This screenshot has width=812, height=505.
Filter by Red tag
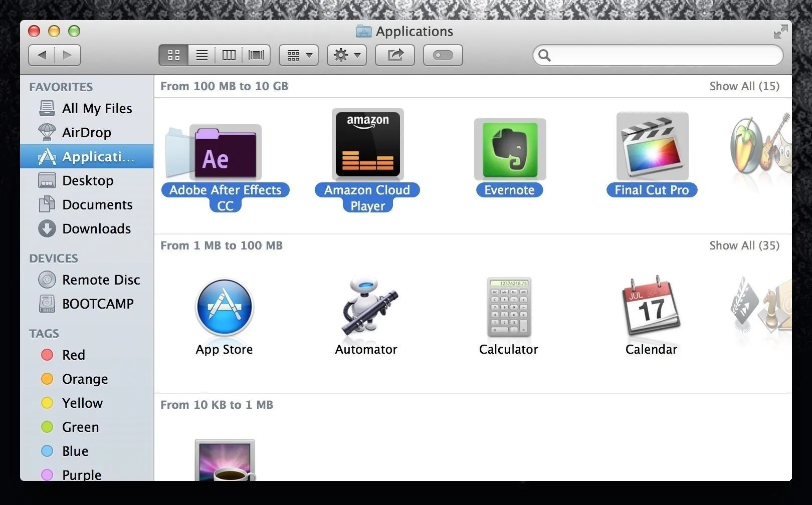coord(87,355)
